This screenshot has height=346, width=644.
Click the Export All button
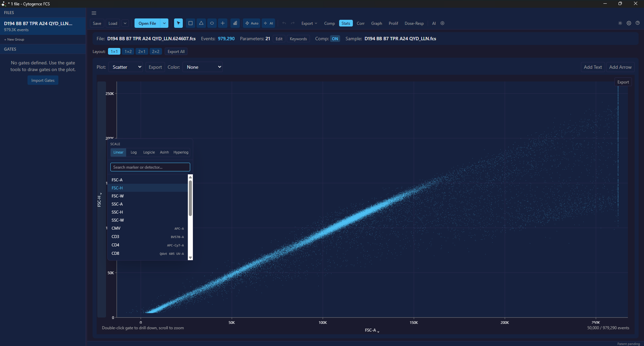point(176,51)
